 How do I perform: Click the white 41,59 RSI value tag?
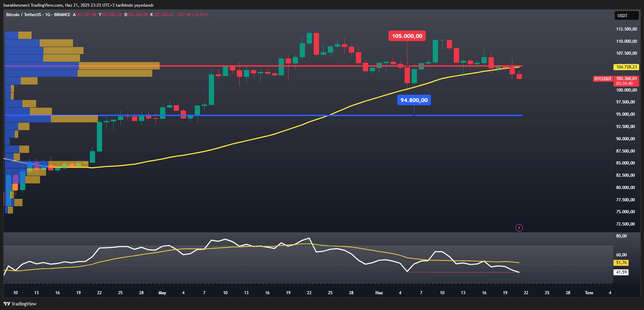[621, 272]
